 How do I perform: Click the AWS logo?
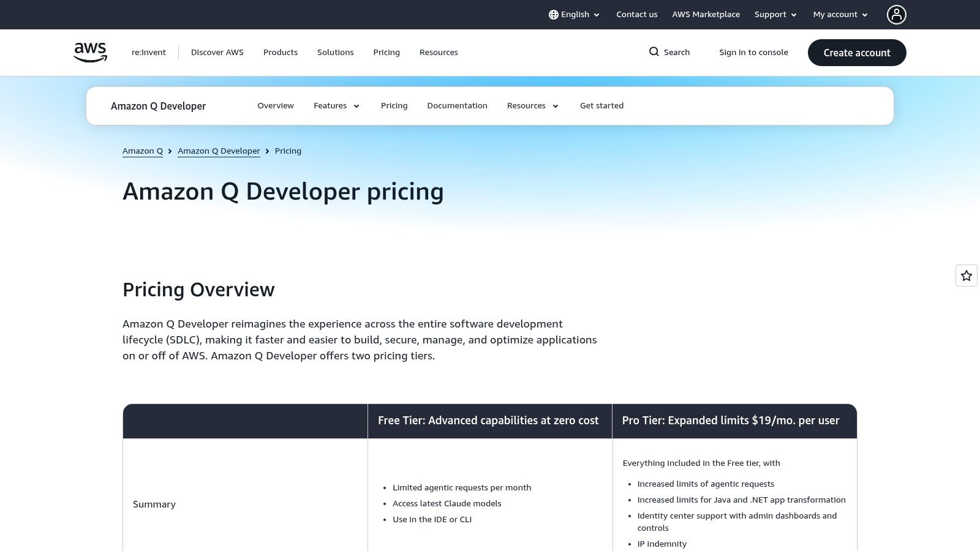tap(91, 52)
